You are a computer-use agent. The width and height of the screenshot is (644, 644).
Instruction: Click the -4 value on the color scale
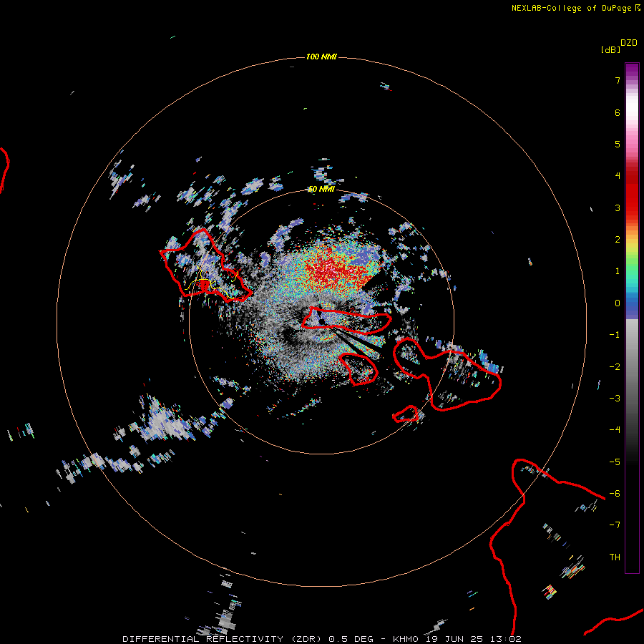tap(615, 430)
